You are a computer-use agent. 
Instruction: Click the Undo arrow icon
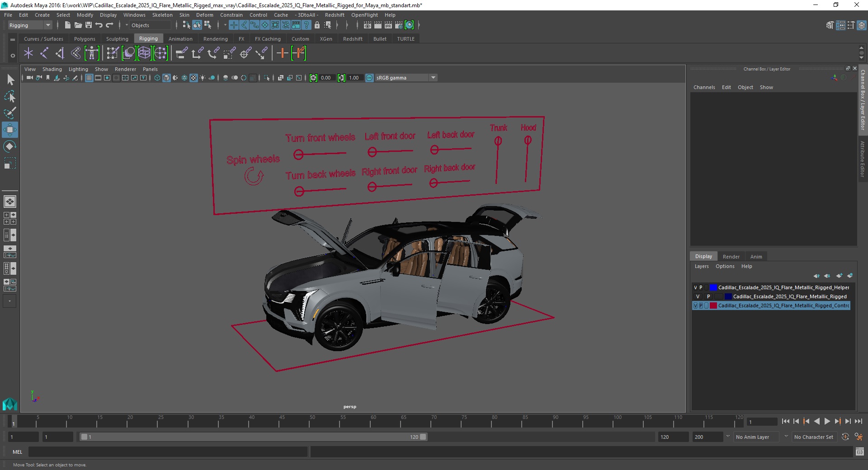point(99,25)
